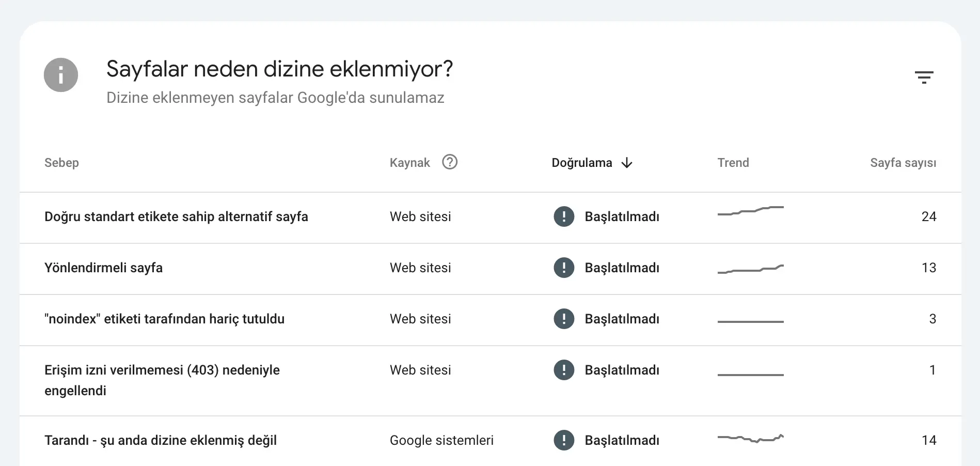The image size is (980, 466).
Task: Click the Doğrulama sort arrow
Action: click(627, 163)
